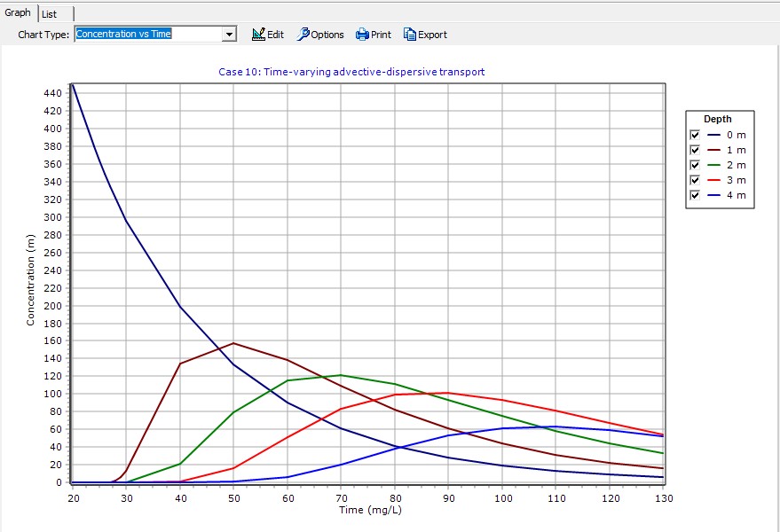Click the Print printer icon
Screen dimensions: 780x532
click(362, 35)
